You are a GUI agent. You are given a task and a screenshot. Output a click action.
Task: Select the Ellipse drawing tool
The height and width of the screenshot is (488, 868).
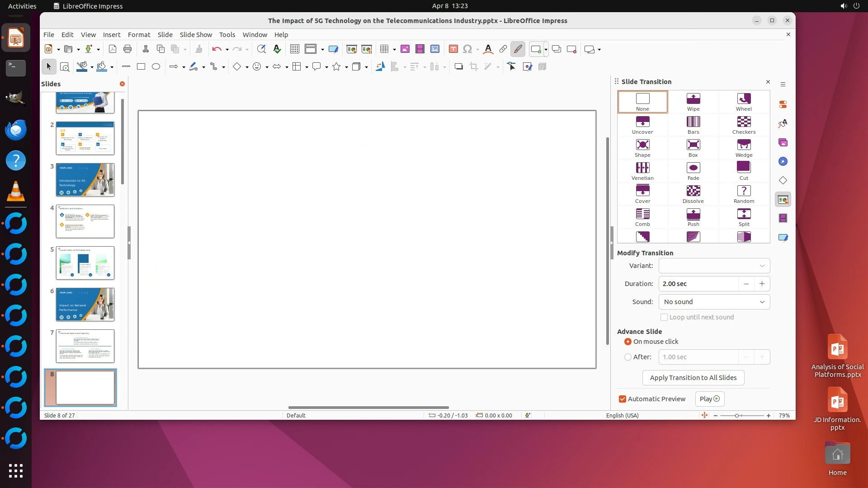pyautogui.click(x=156, y=67)
